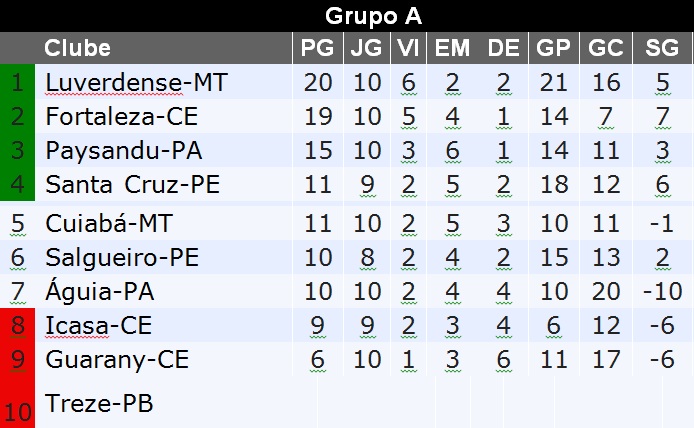Open the Cuiabá-MT club entry
694x428 pixels.
click(x=109, y=223)
